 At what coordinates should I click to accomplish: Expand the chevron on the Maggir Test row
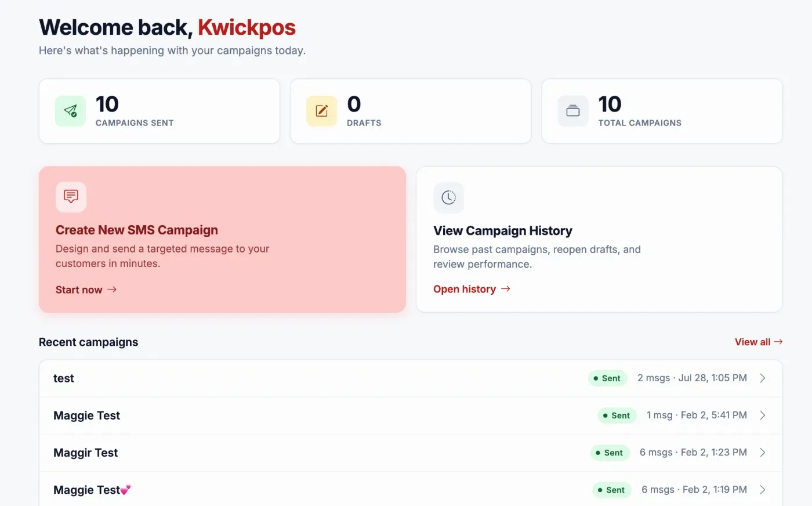(x=763, y=453)
